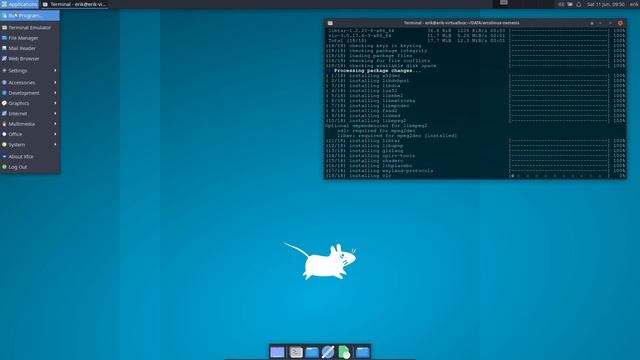Click the Xfce mouse logo on desktop
The image size is (640, 360).
[x=320, y=261]
